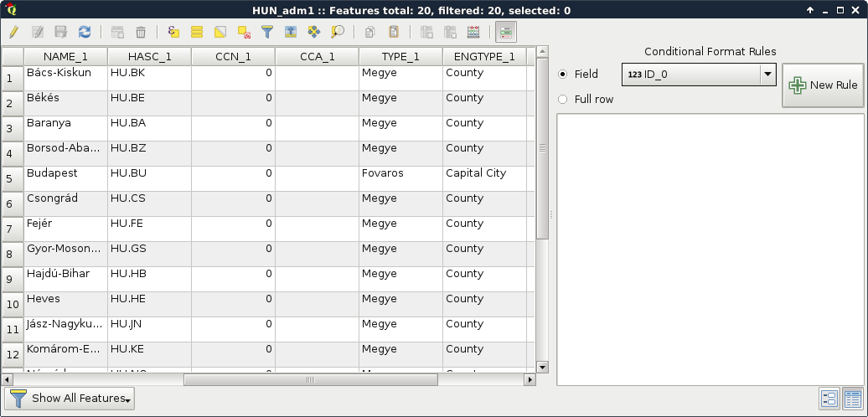Open Select features using expression
The width and height of the screenshot is (868, 417).
coord(173,33)
